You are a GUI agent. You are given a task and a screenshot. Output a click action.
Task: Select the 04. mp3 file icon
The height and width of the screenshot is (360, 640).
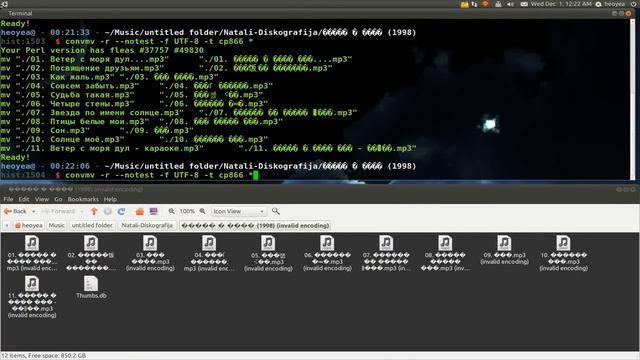tap(209, 243)
